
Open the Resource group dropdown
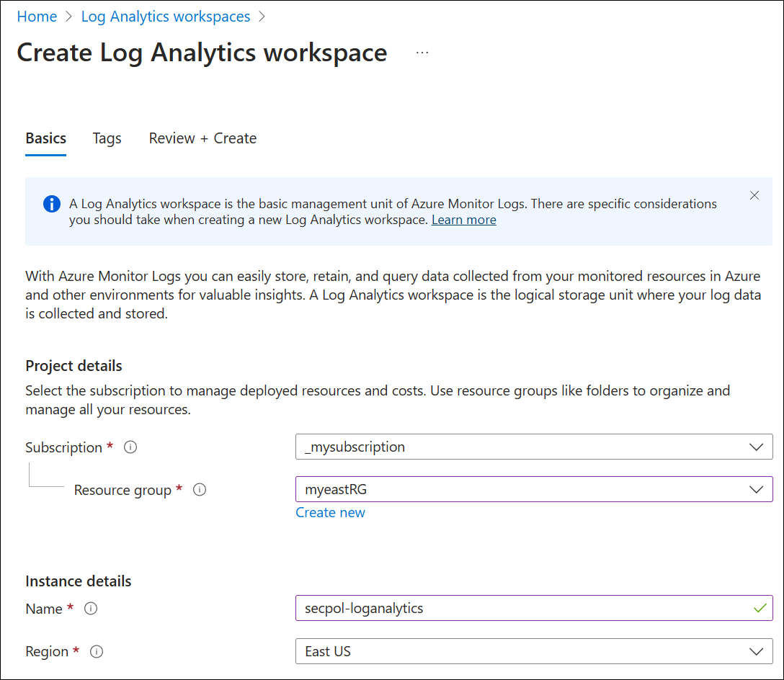tap(534, 489)
